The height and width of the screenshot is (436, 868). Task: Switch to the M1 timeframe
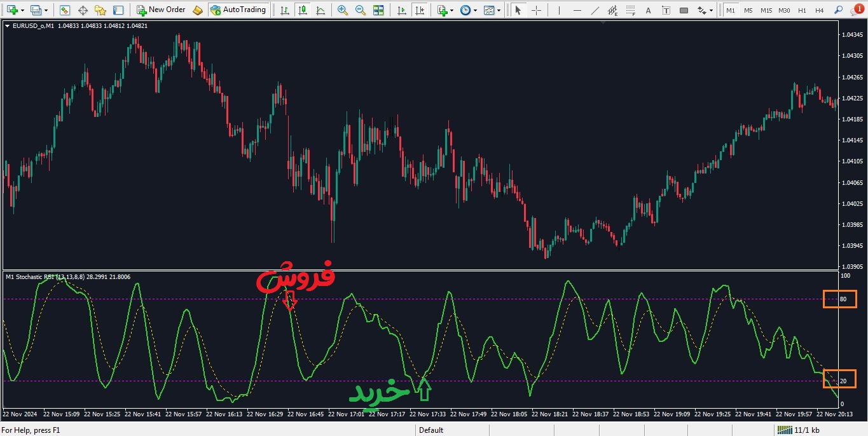(x=731, y=10)
